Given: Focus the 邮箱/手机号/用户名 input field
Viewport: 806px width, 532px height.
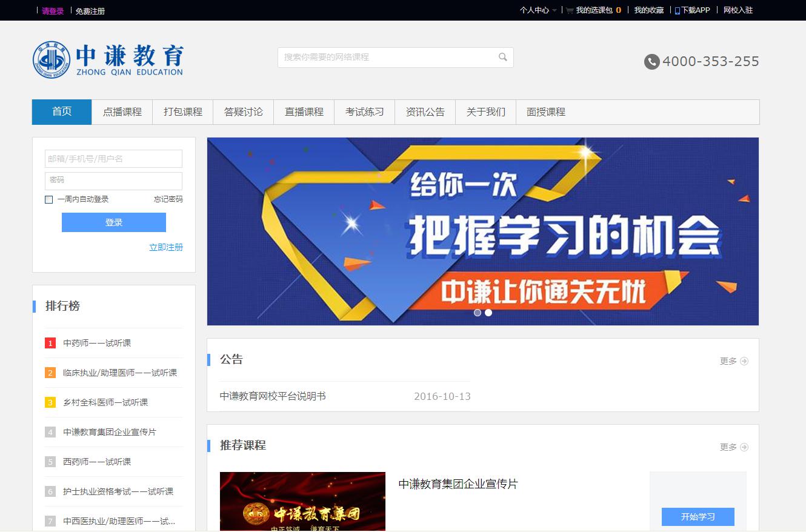Looking at the screenshot, I should point(113,159).
